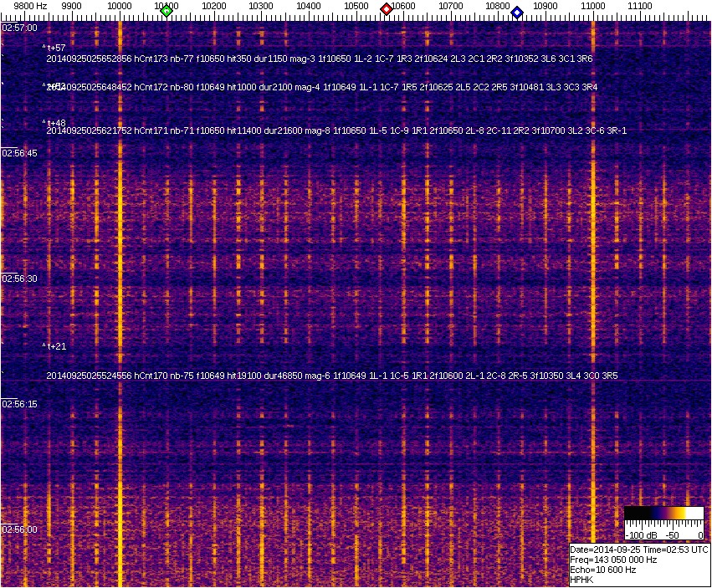This screenshot has height=588, width=712.
Task: Click the 9800 Hz axis label
Action: click(x=31, y=6)
